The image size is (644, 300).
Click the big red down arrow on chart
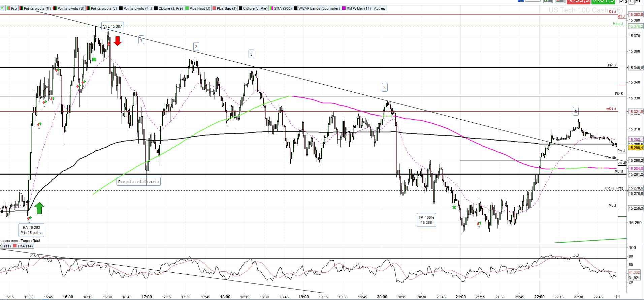pos(118,41)
